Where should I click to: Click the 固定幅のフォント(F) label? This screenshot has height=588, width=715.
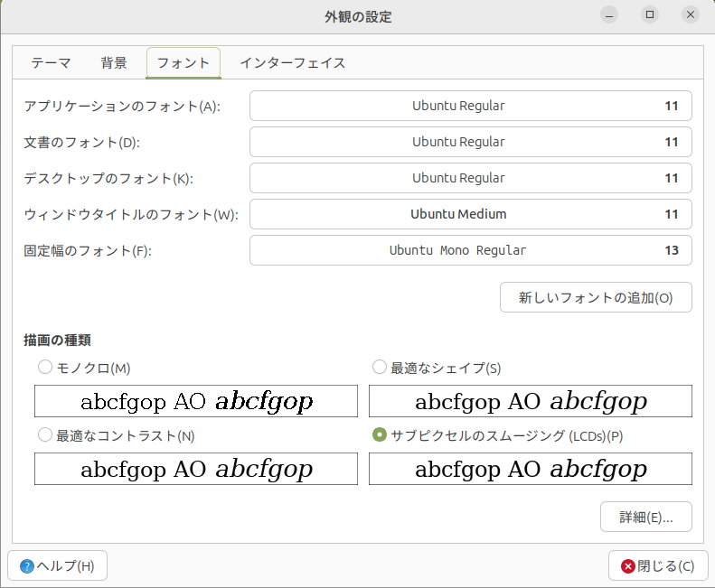tap(88, 251)
